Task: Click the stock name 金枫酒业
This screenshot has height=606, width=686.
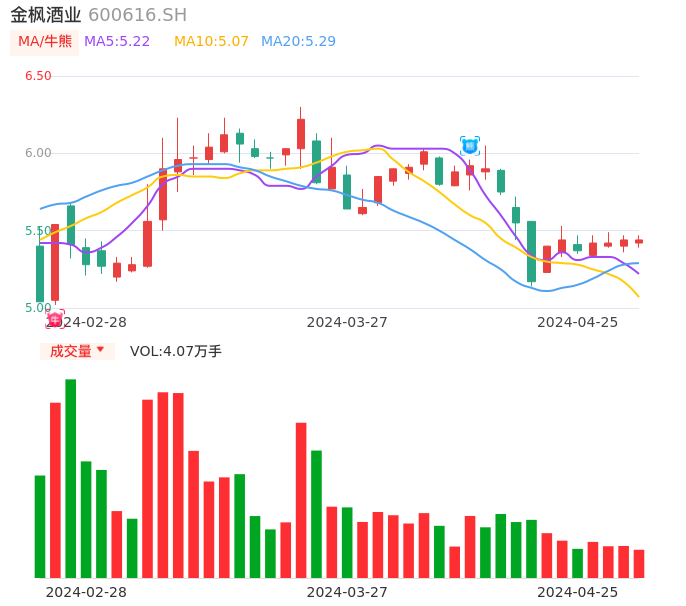Action: point(46,15)
